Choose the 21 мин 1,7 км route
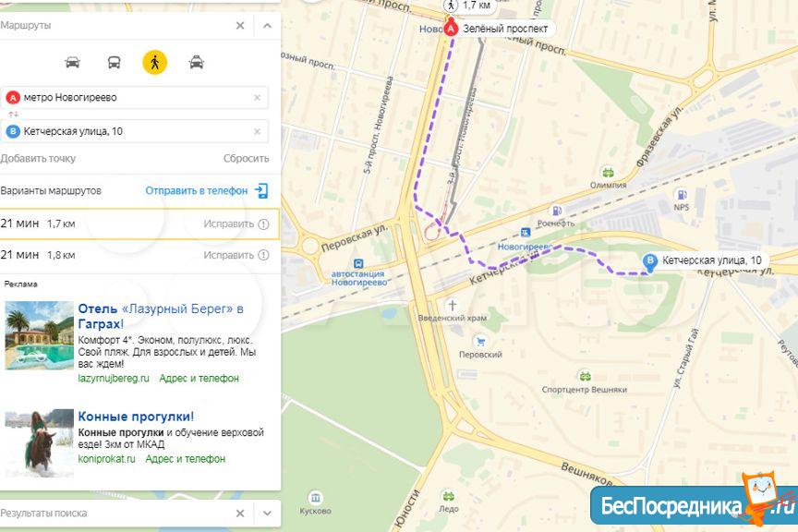The image size is (798, 532). point(139,224)
